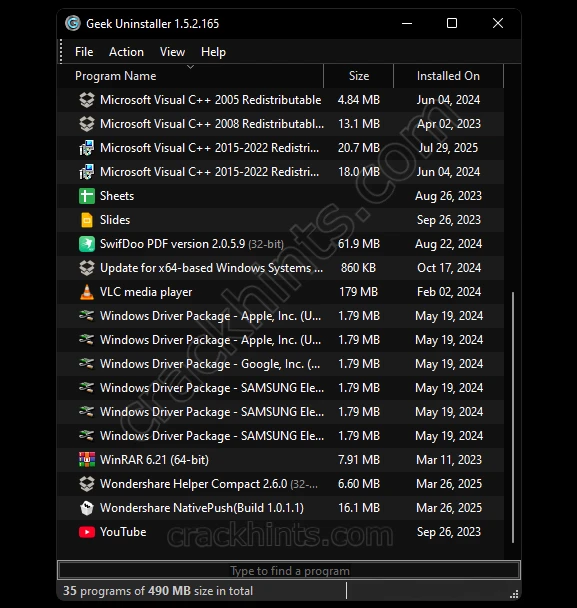Select Wondershare Helper Compact 2.6.0 entry
Image resolution: width=577 pixels, height=608 pixels.
coord(281,484)
